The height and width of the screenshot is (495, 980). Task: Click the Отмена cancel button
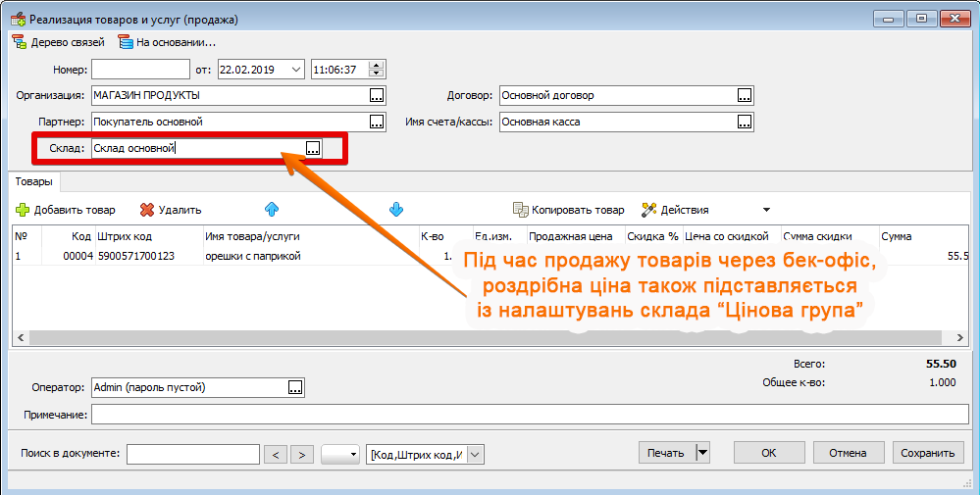coord(849,453)
